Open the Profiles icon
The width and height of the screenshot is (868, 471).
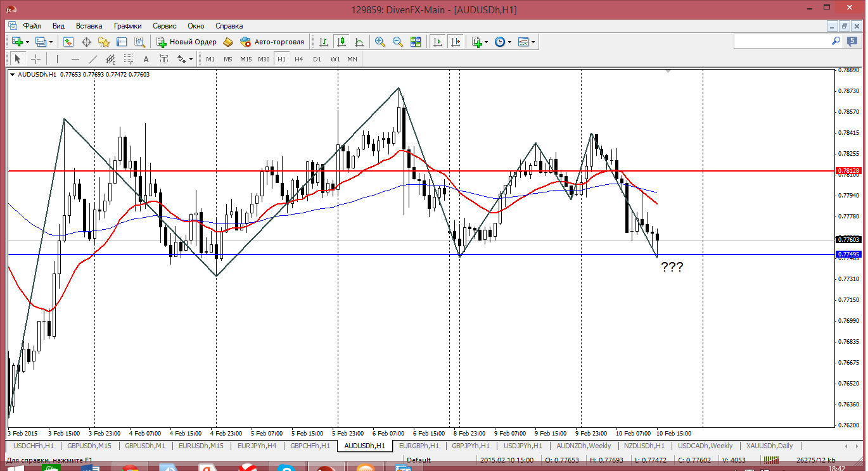[x=41, y=42]
